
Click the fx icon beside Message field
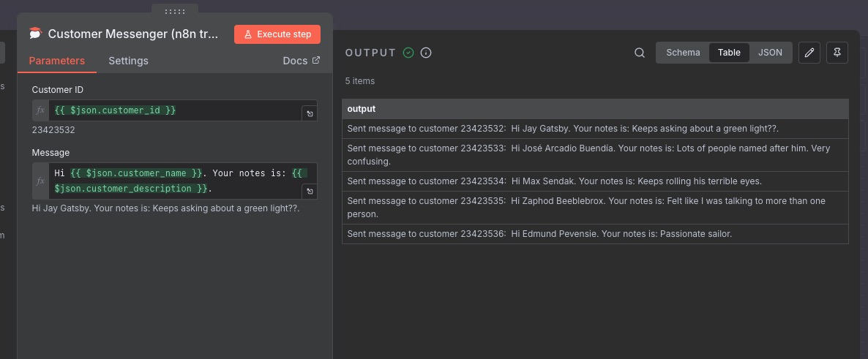point(41,181)
